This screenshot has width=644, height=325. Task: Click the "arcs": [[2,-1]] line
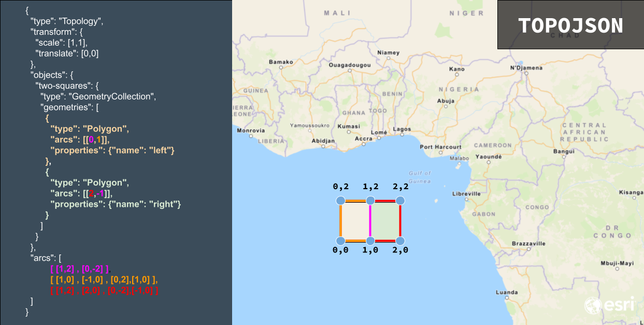(81, 193)
